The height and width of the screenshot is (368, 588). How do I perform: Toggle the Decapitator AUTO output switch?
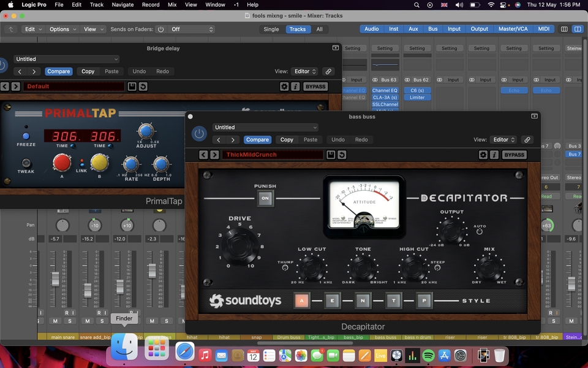pos(479,231)
